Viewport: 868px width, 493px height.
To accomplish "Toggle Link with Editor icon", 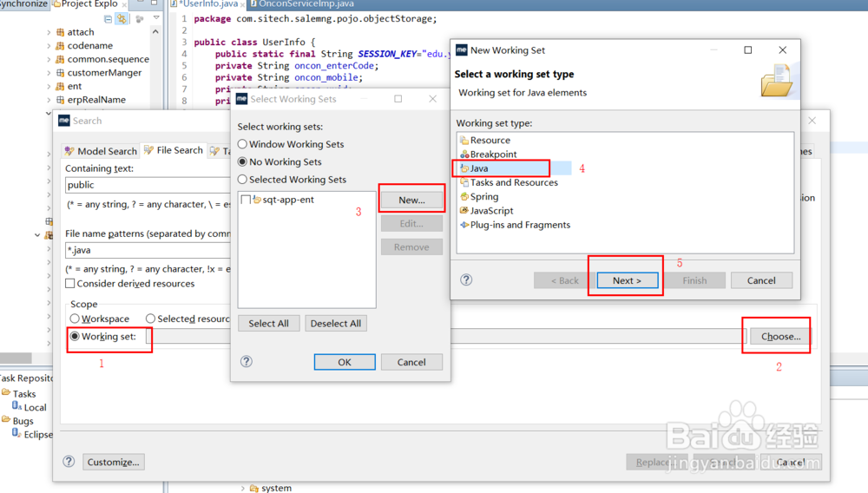I will (122, 19).
